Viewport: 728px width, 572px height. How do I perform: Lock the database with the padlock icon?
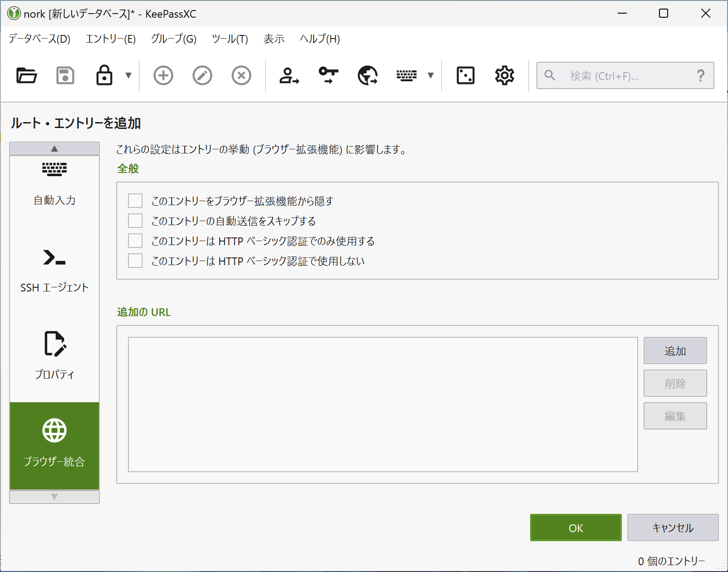click(x=105, y=75)
